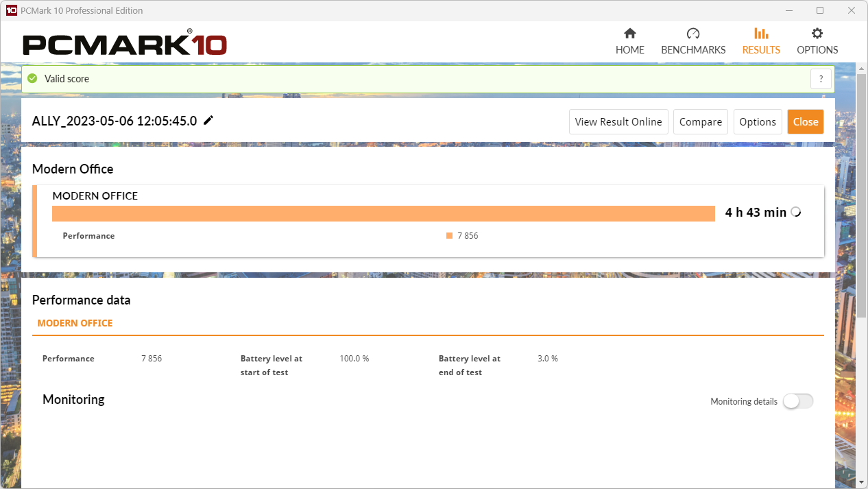Click the 100.0 % battery start value
Screen dimensions: 868x489
354,359
